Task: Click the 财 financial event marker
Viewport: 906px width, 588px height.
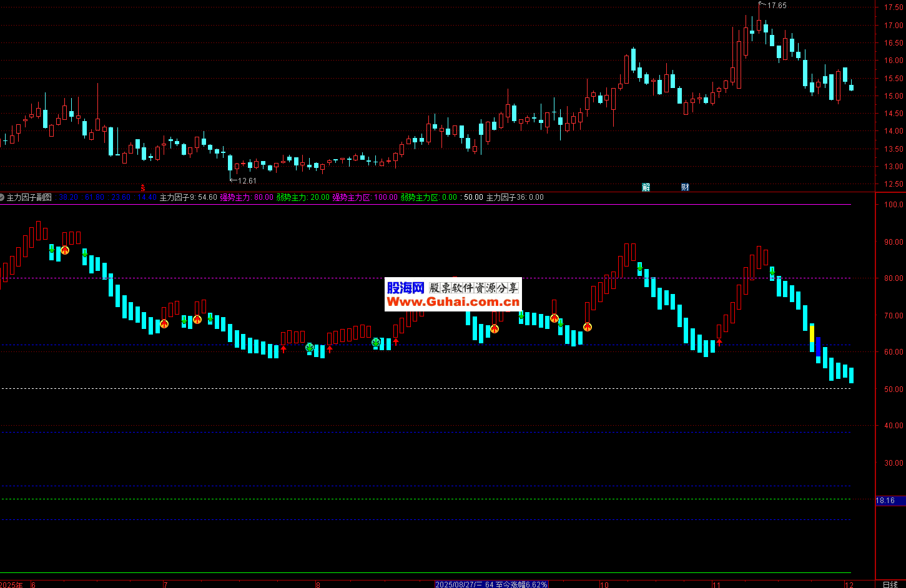Action: point(685,187)
